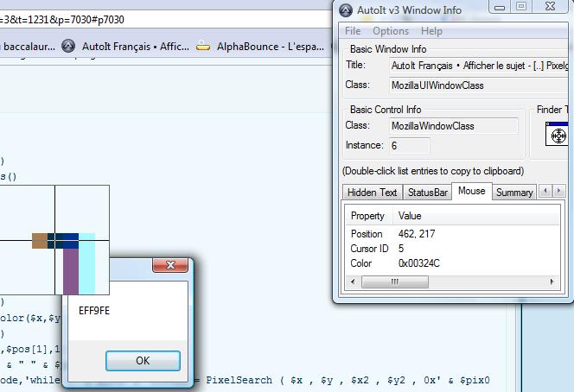Close the EFF9FE message box

[x=169, y=266]
